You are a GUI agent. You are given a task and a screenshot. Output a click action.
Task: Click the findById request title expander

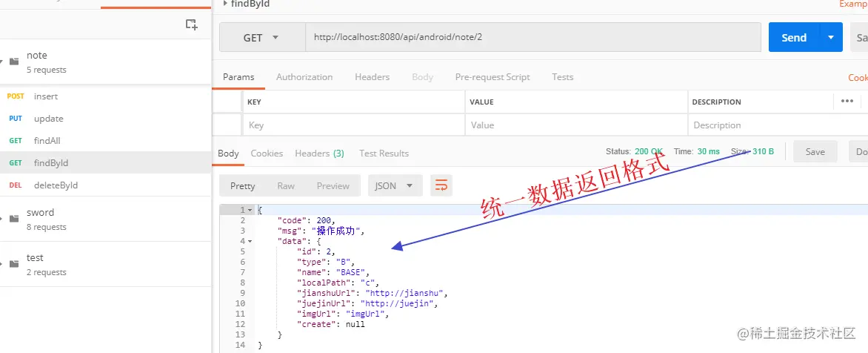pyautogui.click(x=224, y=3)
